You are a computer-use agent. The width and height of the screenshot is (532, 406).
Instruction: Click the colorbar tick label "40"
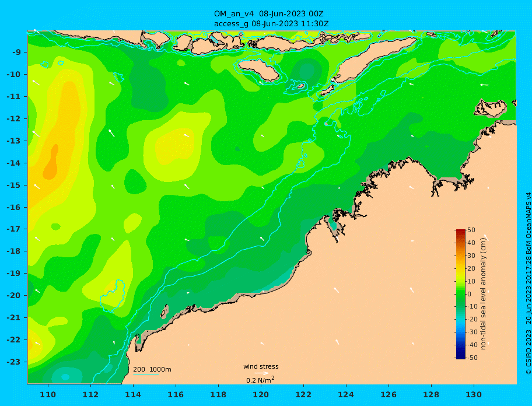[x=471, y=243]
